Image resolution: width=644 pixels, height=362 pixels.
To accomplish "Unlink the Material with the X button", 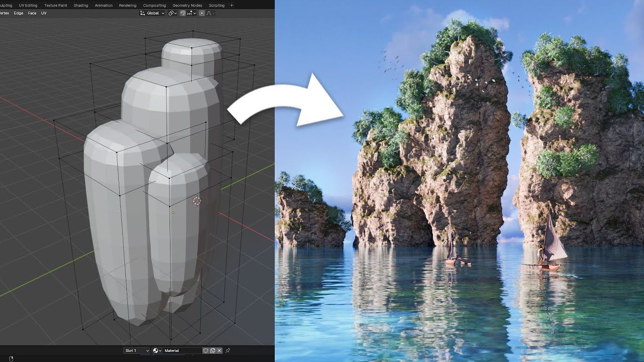I will click(x=219, y=350).
